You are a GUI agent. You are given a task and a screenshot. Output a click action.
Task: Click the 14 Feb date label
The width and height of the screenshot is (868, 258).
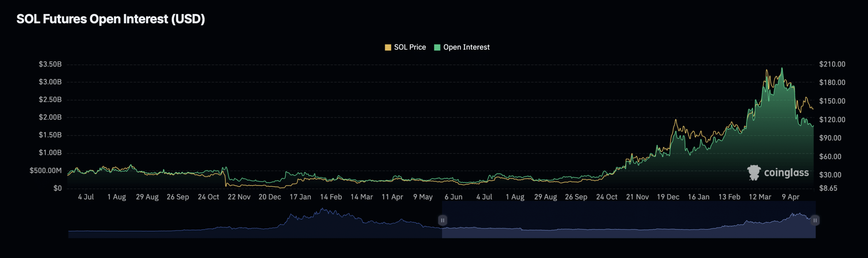tap(331, 197)
